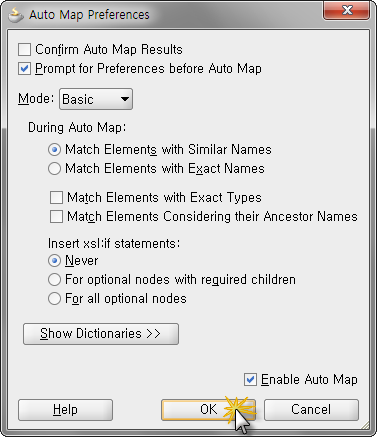The image size is (377, 437).
Task: Expand the Show Dictionaries section
Action: [101, 334]
